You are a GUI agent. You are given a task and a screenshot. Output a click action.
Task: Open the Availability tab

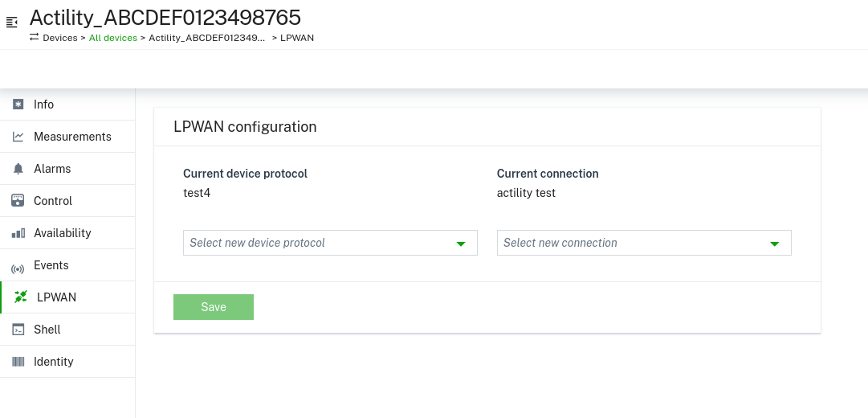[67, 233]
